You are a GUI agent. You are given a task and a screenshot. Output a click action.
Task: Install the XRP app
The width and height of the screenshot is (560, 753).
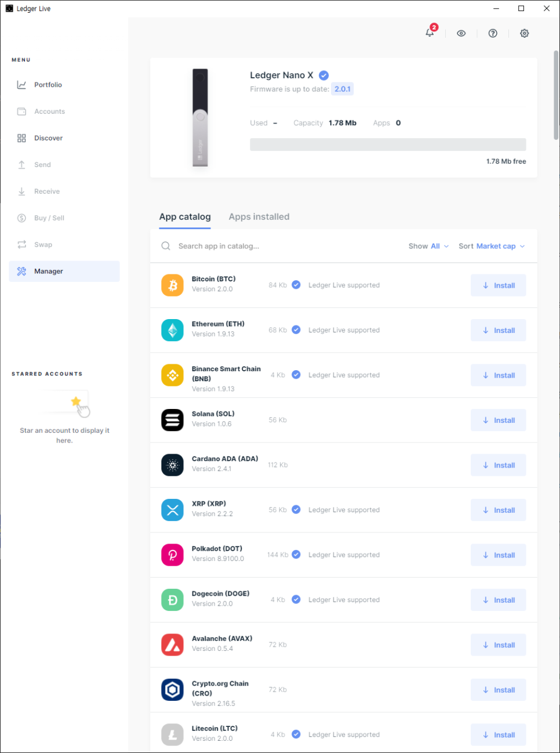(499, 510)
